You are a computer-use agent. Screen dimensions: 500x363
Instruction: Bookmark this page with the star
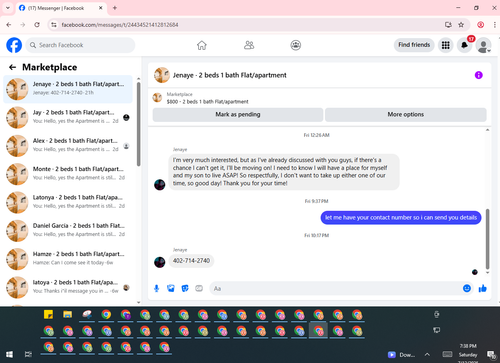click(x=461, y=25)
